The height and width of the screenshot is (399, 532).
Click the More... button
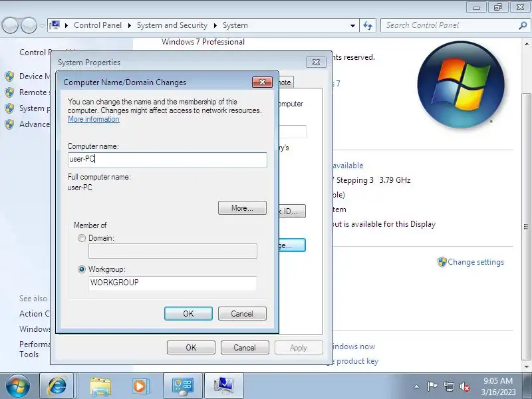point(242,208)
